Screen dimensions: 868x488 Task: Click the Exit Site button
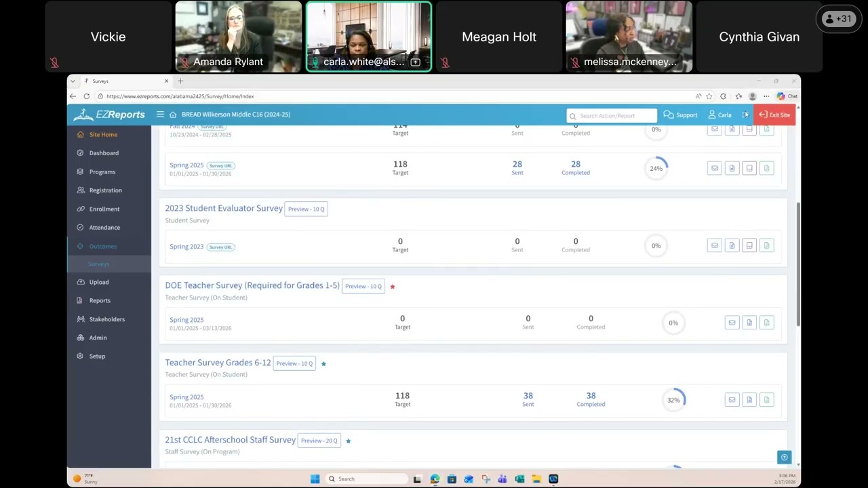pos(774,115)
